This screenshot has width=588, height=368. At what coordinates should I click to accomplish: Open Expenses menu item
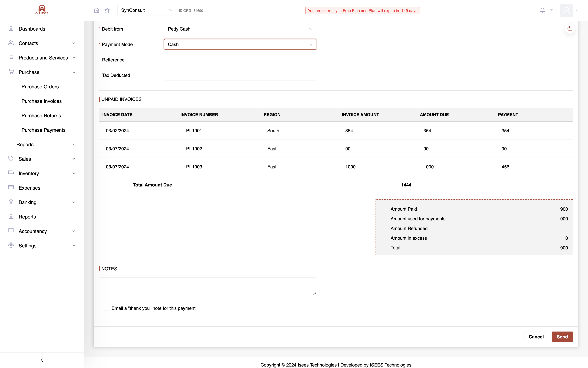[29, 188]
